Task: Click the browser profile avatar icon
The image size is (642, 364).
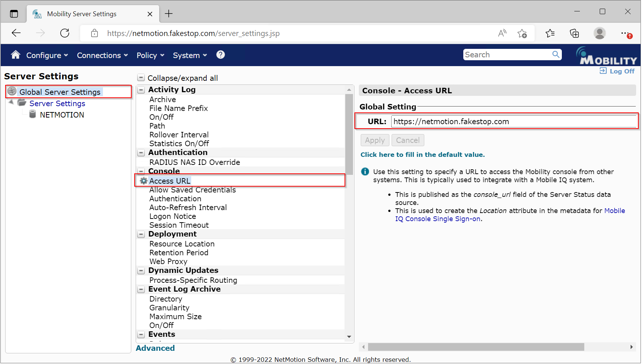Action: click(x=599, y=33)
